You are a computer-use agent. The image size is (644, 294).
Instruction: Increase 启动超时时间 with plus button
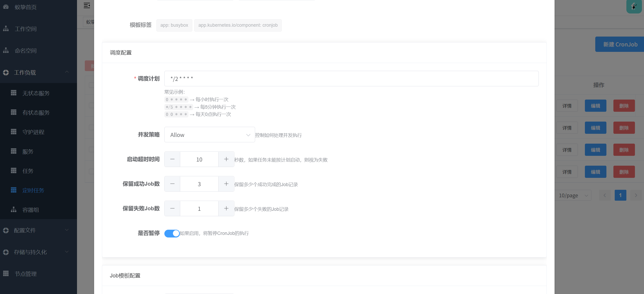[226, 159]
